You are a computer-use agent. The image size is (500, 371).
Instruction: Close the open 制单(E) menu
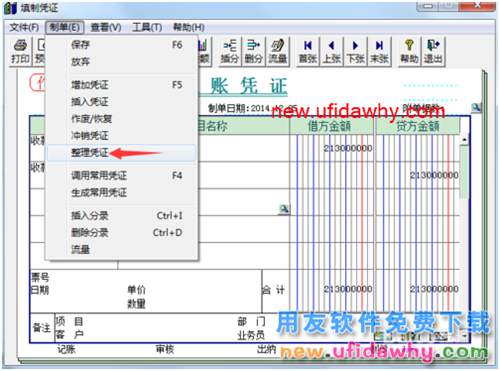pos(64,27)
